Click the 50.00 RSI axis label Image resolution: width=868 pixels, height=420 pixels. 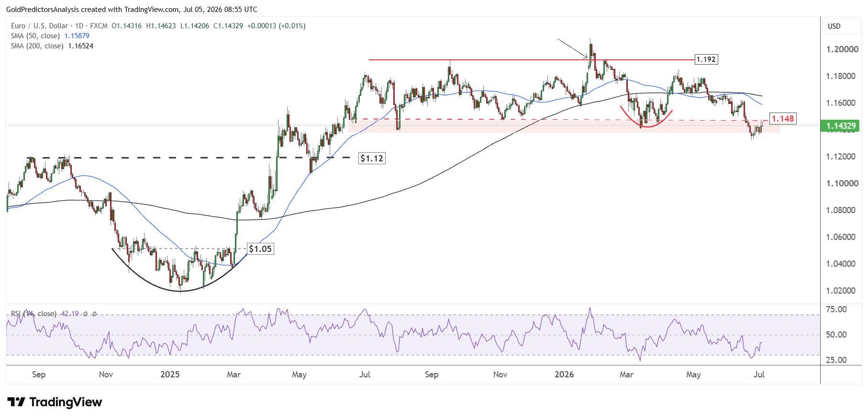[x=836, y=335]
